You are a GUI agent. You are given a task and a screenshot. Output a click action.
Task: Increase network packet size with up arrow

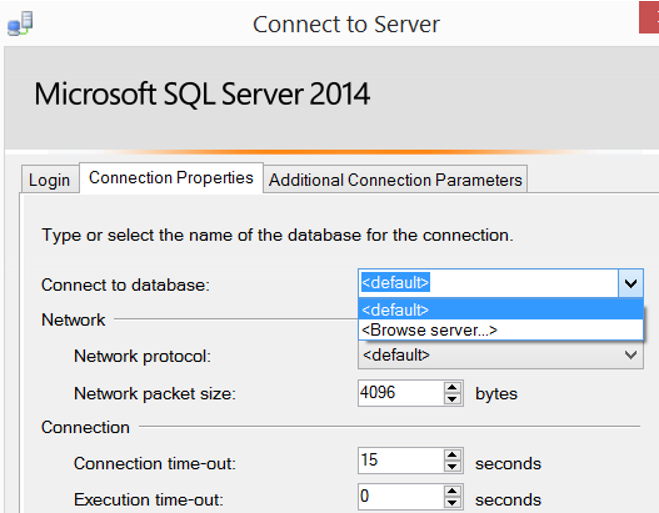(x=453, y=387)
